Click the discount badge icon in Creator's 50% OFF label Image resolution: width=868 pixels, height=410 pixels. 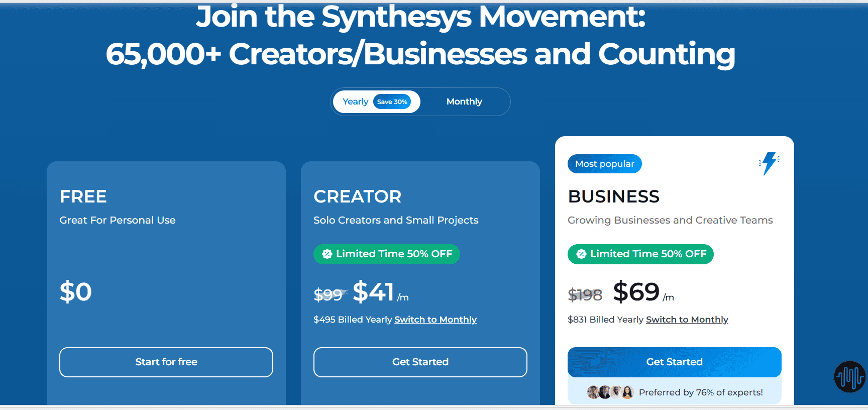pyautogui.click(x=327, y=254)
